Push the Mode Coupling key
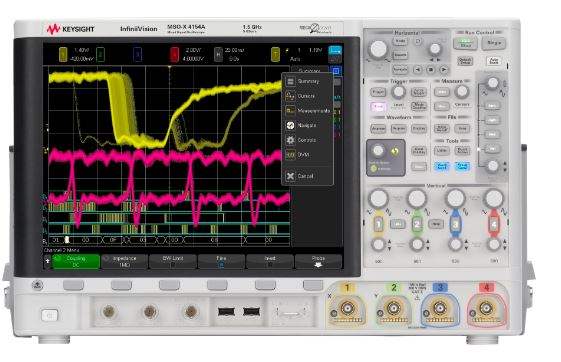Image resolution: width=561 pixels, height=362 pixels. [x=419, y=106]
